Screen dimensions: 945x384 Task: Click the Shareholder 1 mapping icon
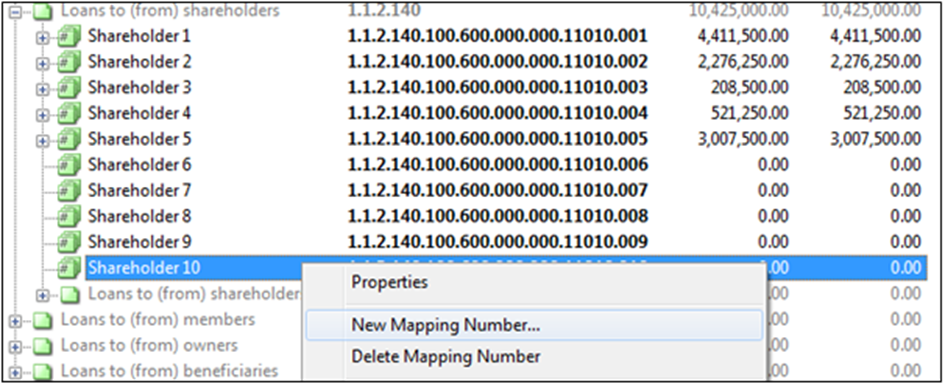69,37
